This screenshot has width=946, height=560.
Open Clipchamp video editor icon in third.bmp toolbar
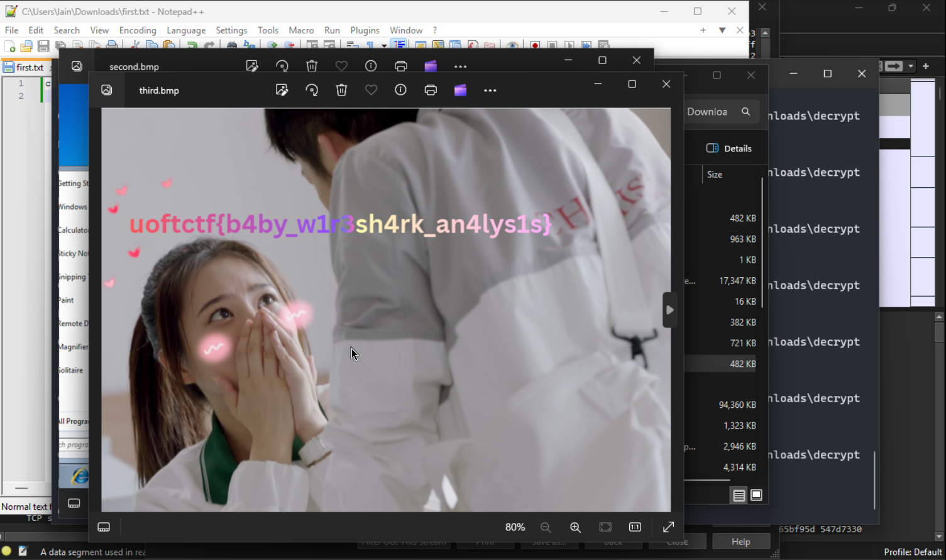(x=460, y=91)
